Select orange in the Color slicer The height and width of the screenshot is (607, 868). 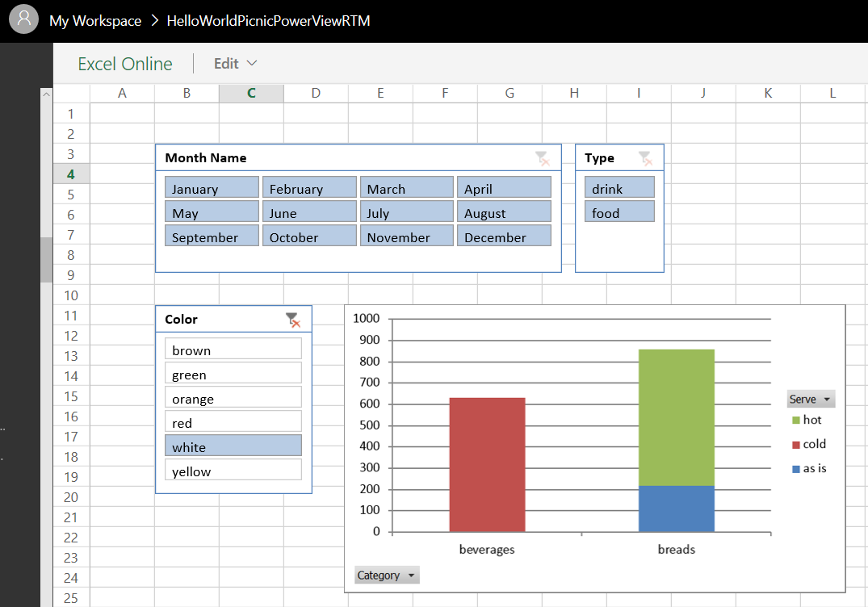[x=233, y=397]
